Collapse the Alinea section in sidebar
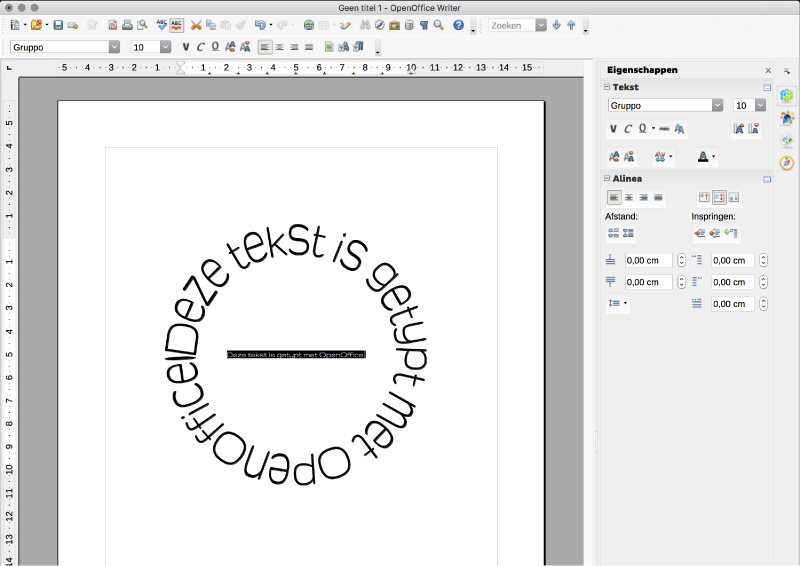 607,179
